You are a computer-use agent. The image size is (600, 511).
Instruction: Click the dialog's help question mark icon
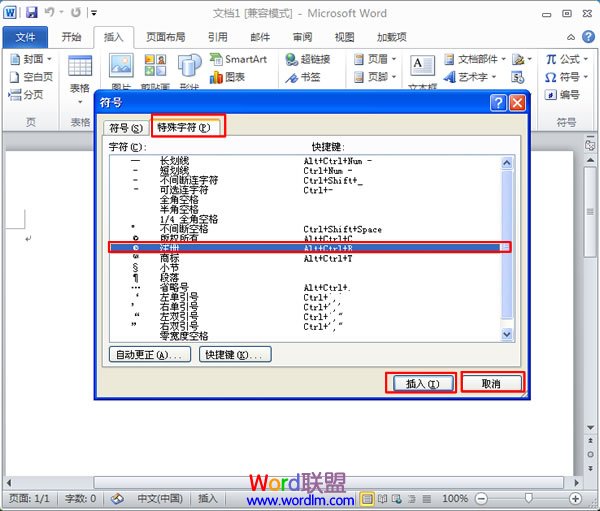[497, 103]
